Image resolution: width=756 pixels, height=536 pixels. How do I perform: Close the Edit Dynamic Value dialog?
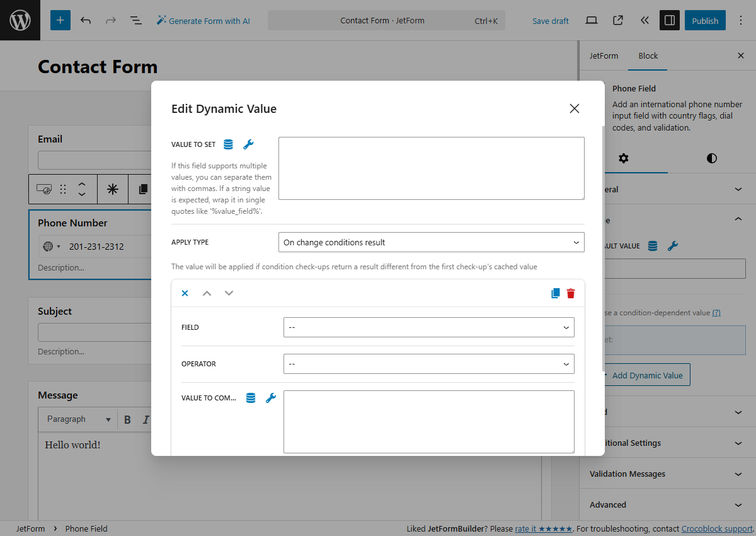coord(575,108)
